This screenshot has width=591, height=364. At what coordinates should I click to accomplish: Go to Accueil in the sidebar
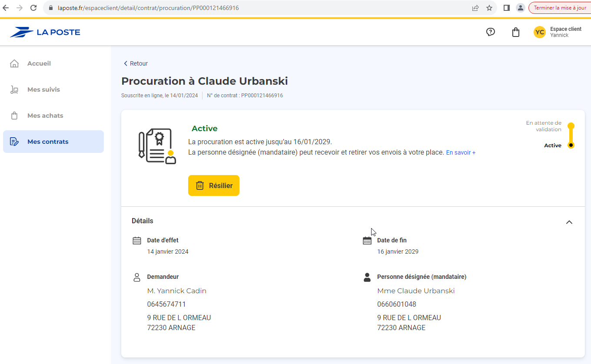pyautogui.click(x=39, y=63)
